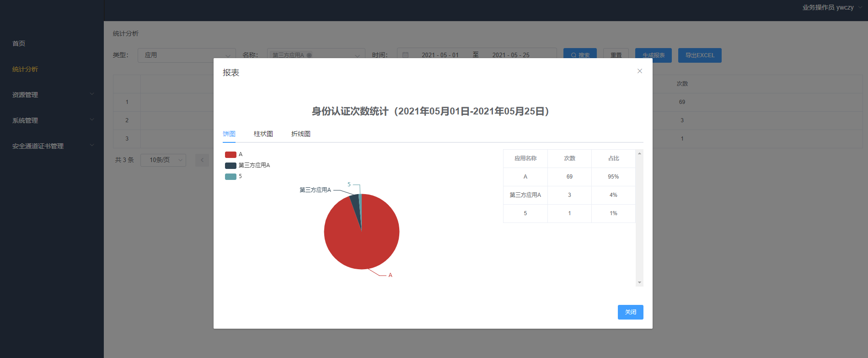Open user menu 业务操作员 ywczy
The height and width of the screenshot is (358, 868).
tap(832, 7)
